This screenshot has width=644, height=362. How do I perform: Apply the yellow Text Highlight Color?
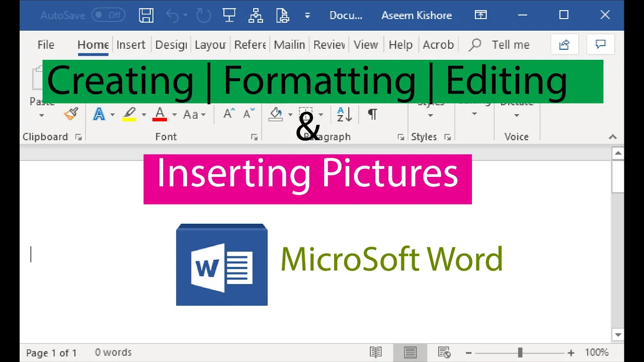[129, 114]
